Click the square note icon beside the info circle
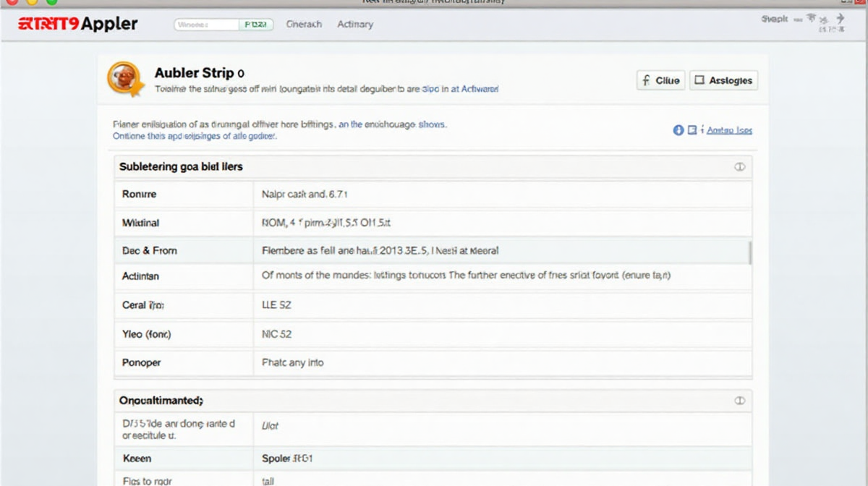Screen dimensions: 868x486 (x=692, y=130)
